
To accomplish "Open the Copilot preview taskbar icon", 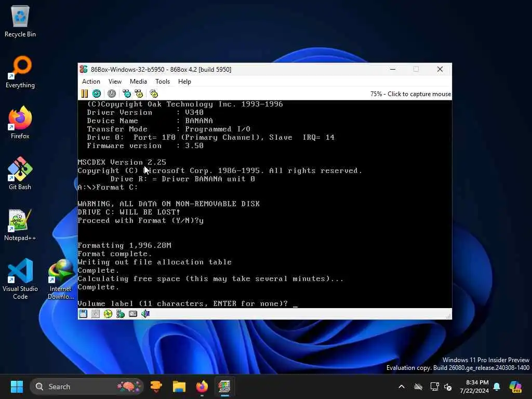I will [516, 387].
